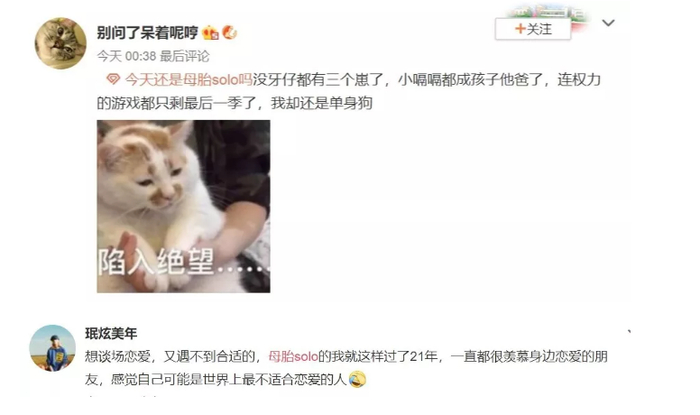Image resolution: width=700 pixels, height=415 pixels.
Task: Click the gold crown membership badge
Action: pos(210,33)
